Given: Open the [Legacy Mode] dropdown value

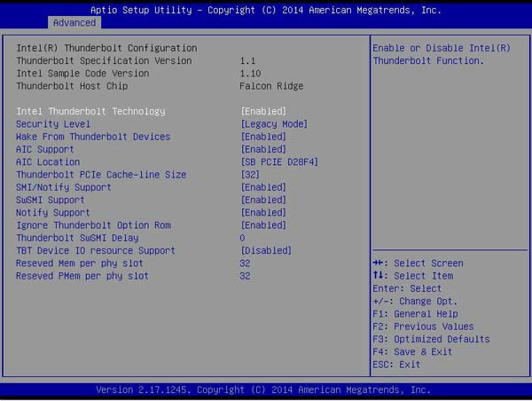Looking at the screenshot, I should (274, 124).
